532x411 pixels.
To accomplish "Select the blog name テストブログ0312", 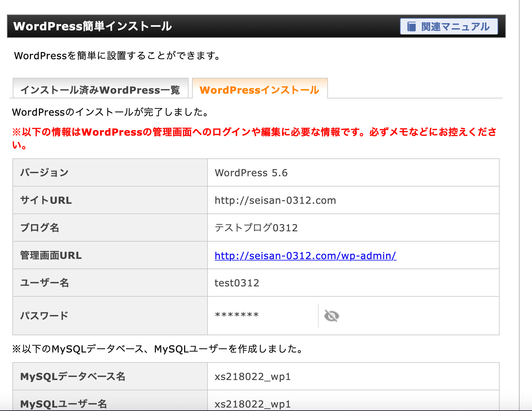I will (256, 228).
